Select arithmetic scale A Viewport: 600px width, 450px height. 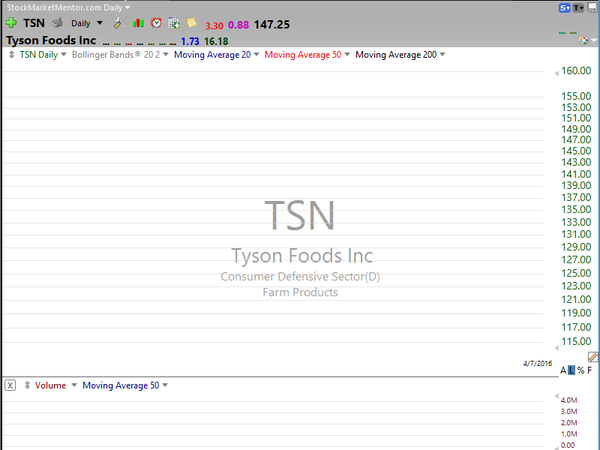(x=563, y=370)
